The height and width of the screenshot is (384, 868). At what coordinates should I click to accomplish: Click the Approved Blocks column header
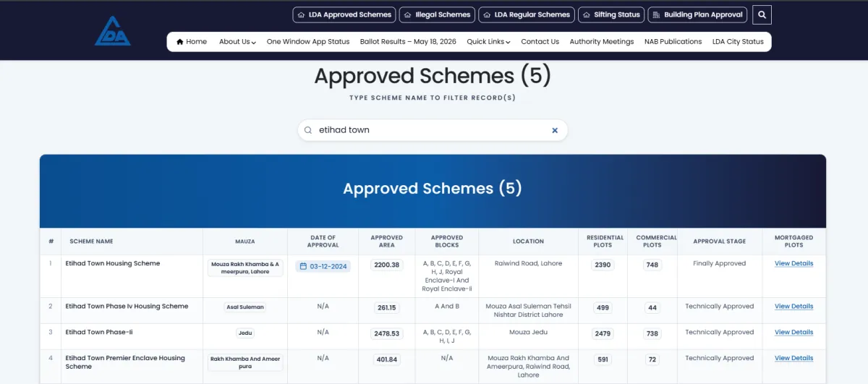(x=447, y=242)
